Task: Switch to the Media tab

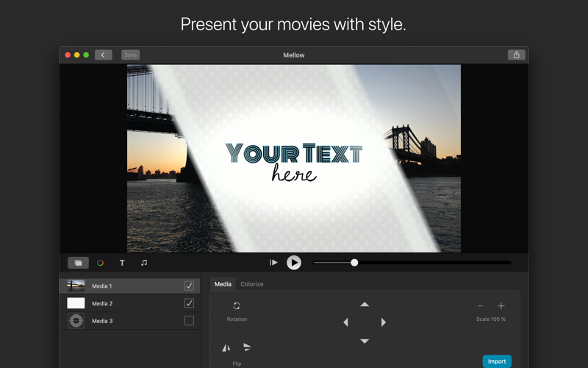Action: tap(223, 284)
